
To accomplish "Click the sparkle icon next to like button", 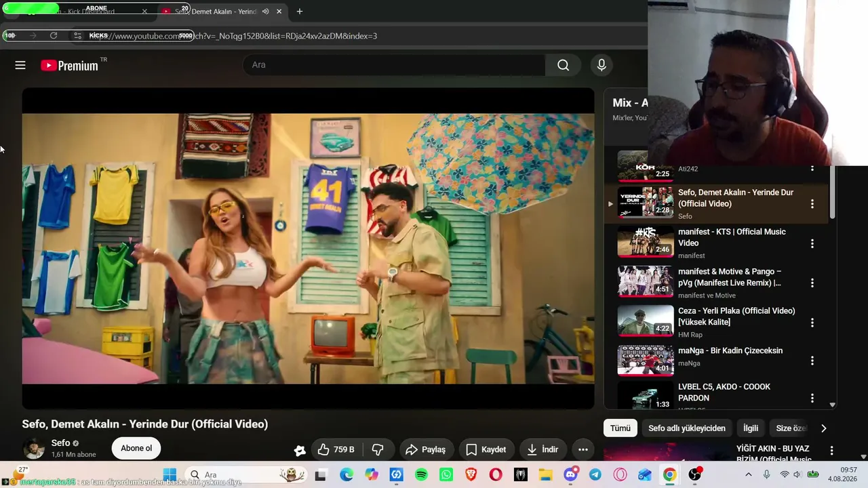I will click(300, 449).
